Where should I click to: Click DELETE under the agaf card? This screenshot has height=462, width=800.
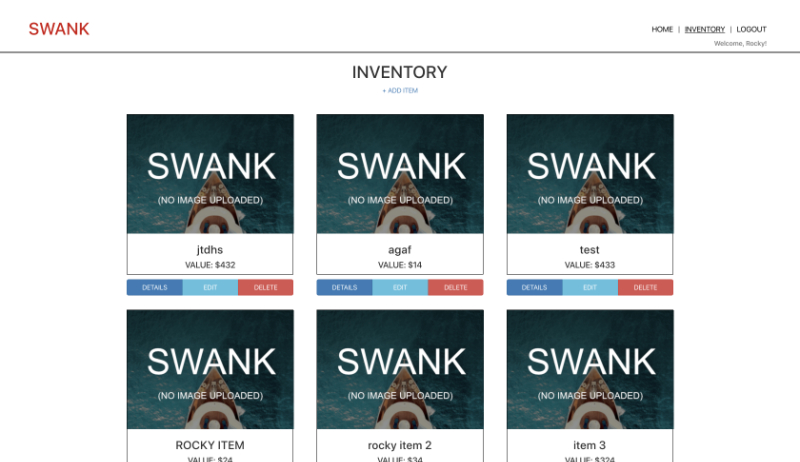click(456, 288)
